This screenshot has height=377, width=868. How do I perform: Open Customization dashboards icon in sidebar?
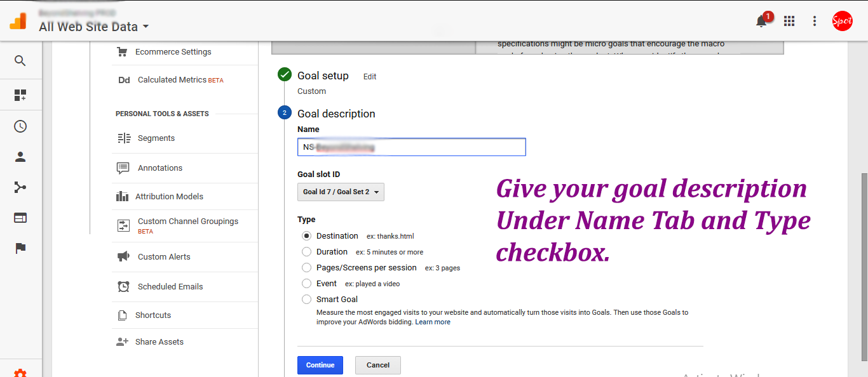20,95
